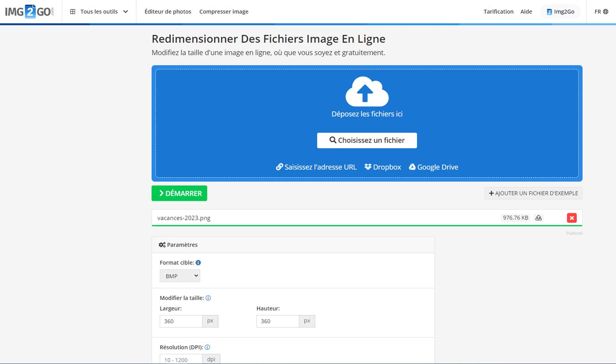
Task: Click the cloud save icon next to 976.76 KB
Action: [539, 218]
